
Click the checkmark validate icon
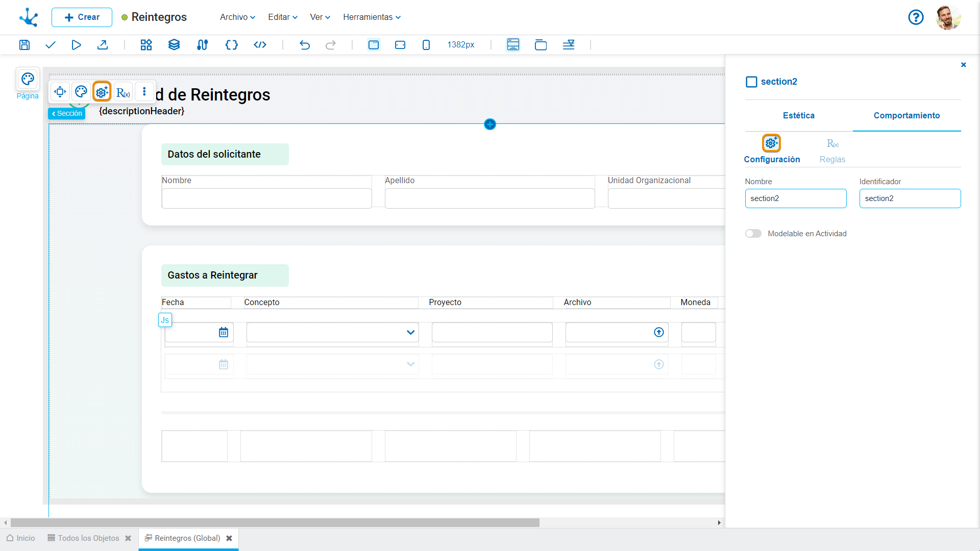(x=51, y=45)
